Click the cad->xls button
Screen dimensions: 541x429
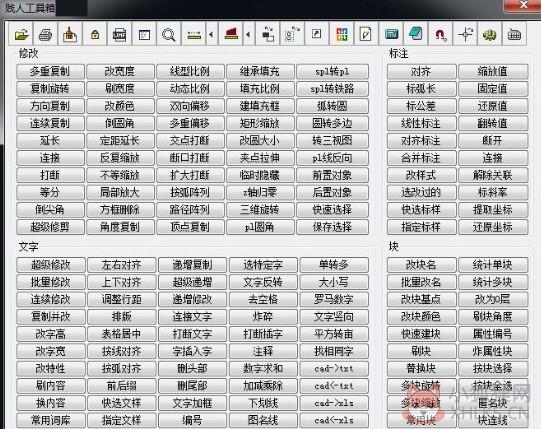pyautogui.click(x=334, y=403)
